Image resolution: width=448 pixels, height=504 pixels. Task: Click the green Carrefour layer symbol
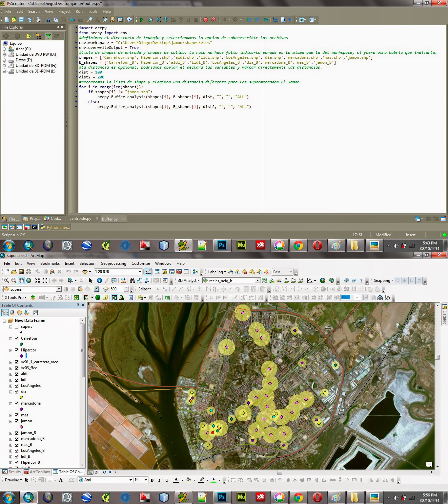[x=21, y=344]
